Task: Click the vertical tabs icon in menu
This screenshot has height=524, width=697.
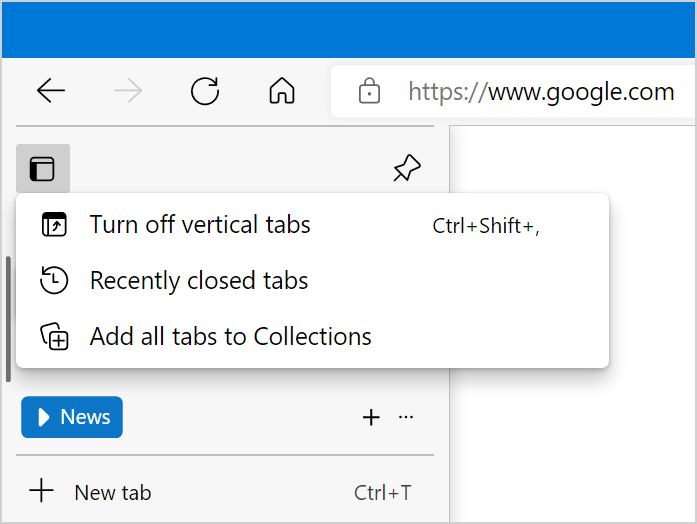Action: (x=54, y=225)
